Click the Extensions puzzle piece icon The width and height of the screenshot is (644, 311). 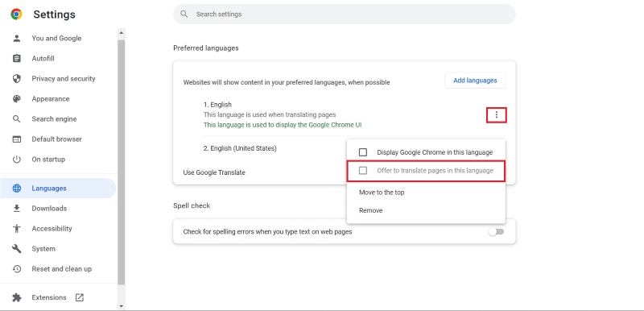pos(16,297)
